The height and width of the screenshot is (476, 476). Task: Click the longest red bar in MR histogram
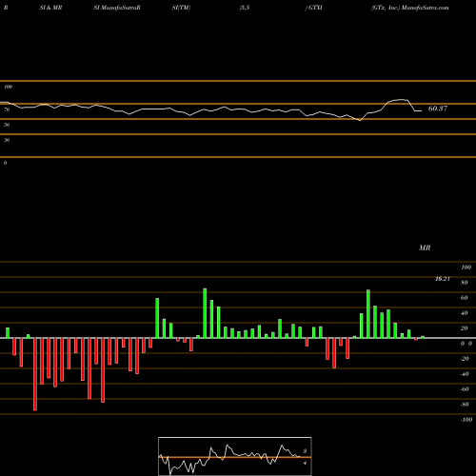35,374
